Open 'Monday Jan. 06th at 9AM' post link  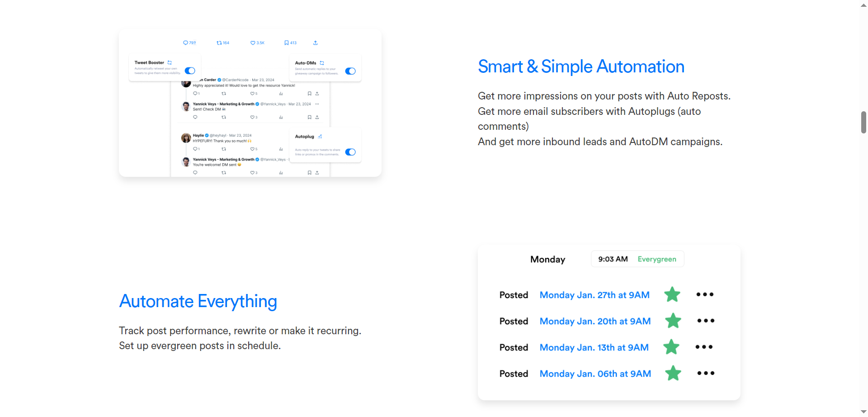595,374
